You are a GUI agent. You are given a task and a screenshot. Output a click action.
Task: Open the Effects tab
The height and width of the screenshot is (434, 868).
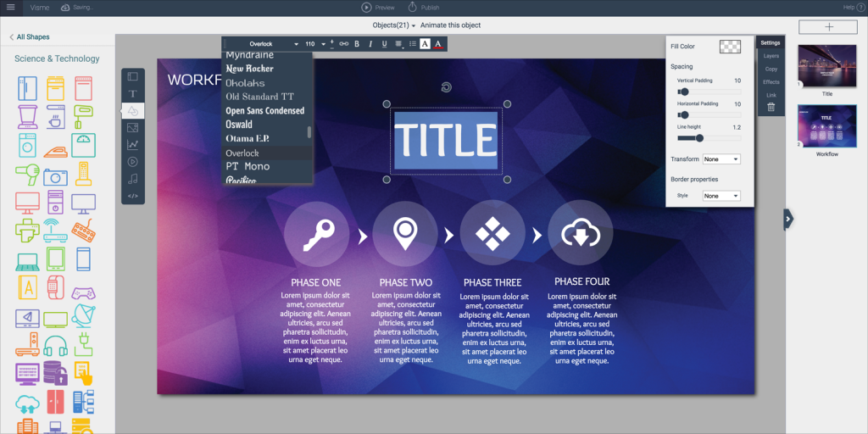tap(771, 82)
